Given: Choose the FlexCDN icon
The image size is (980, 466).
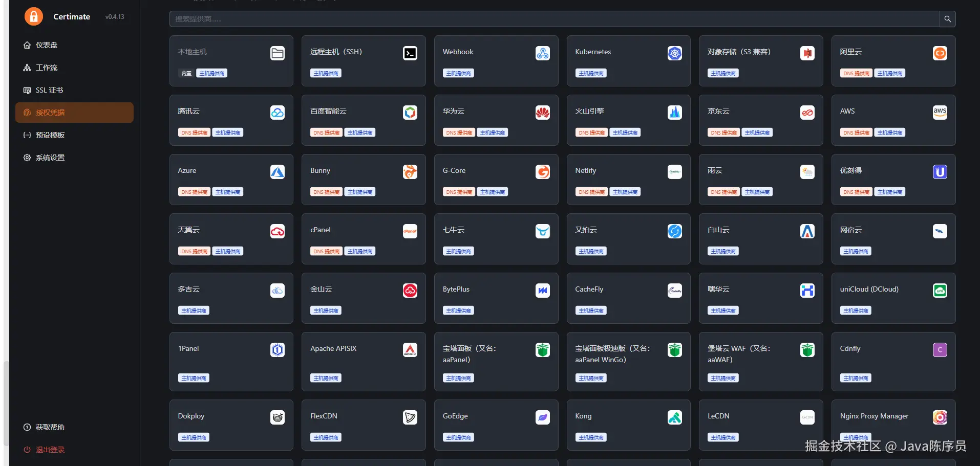Looking at the screenshot, I should click(x=410, y=417).
